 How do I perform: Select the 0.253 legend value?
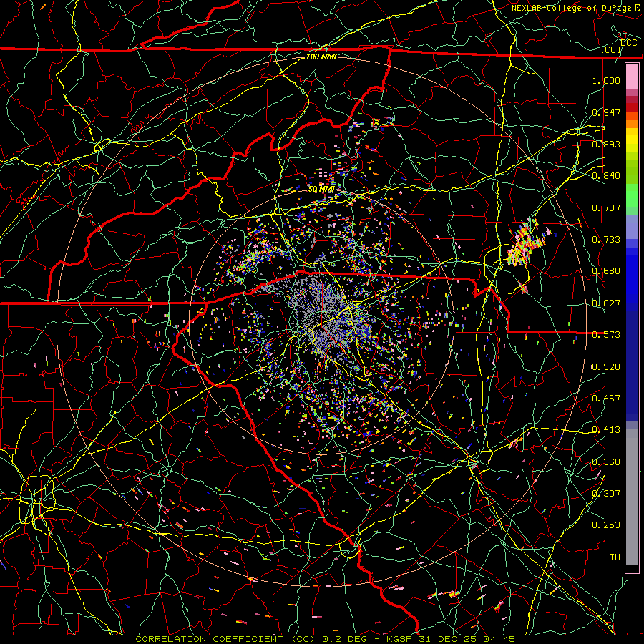point(606,525)
